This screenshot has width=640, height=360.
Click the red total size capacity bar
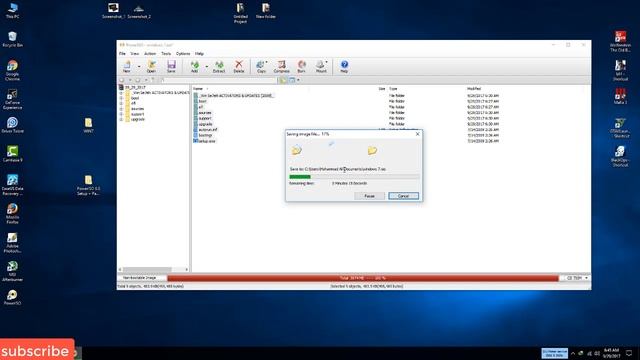[363, 278]
